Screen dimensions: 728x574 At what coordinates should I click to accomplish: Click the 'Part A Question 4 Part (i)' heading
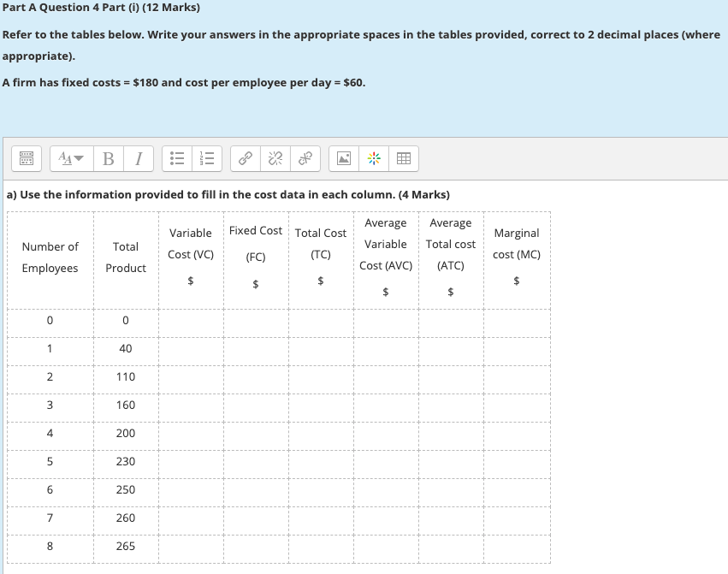(x=101, y=8)
